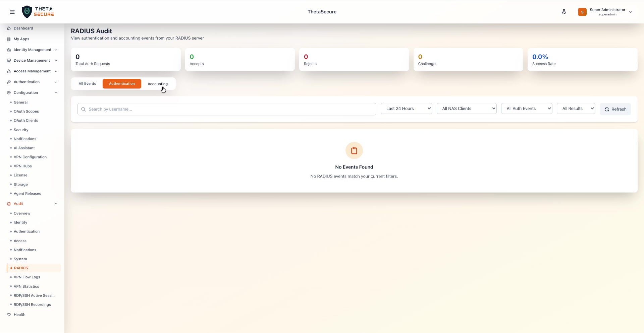Collapse the Audit section in sidebar
Viewport: 644px width, 333px height.
[56, 204]
